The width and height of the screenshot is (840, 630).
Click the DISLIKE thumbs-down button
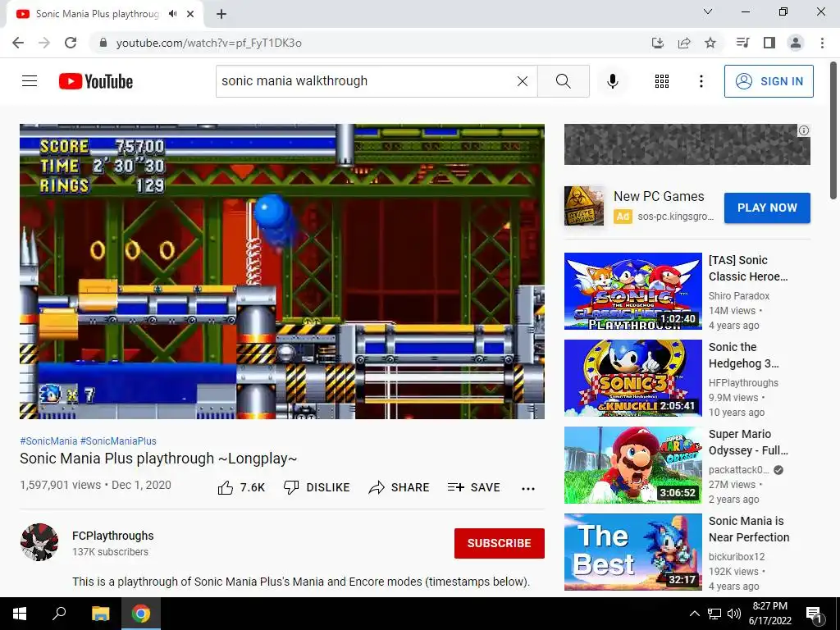317,487
